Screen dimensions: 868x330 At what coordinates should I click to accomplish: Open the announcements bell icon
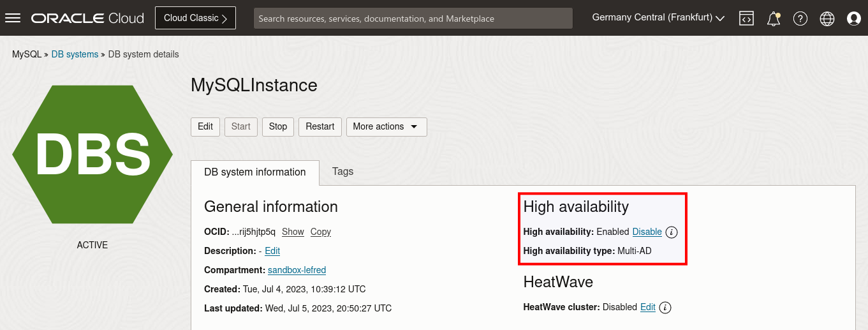coord(774,19)
